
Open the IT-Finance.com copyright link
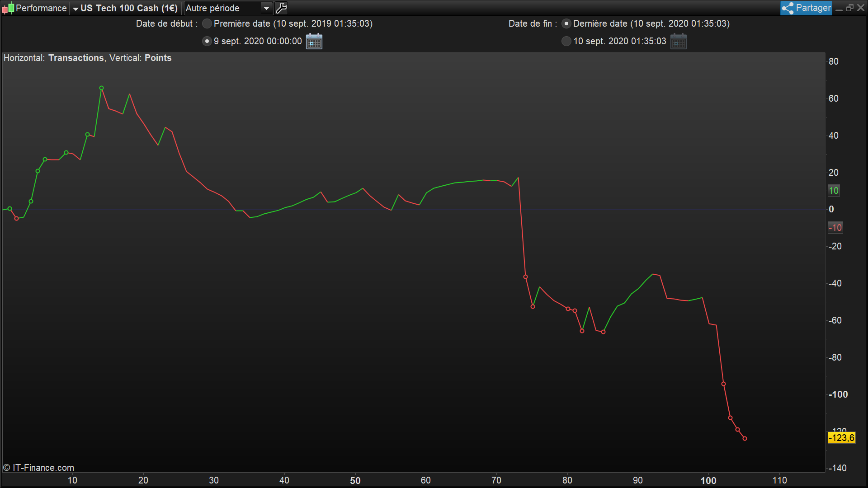(39, 468)
